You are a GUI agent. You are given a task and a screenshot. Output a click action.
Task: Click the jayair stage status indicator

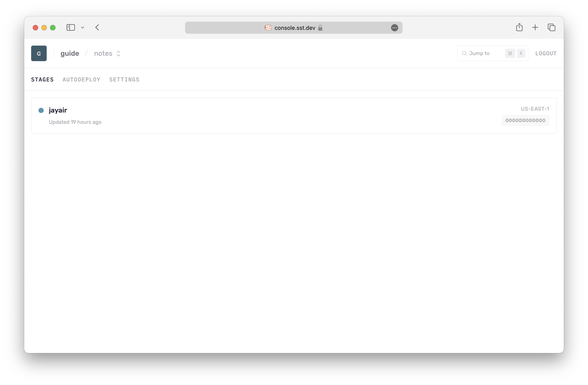coord(42,110)
